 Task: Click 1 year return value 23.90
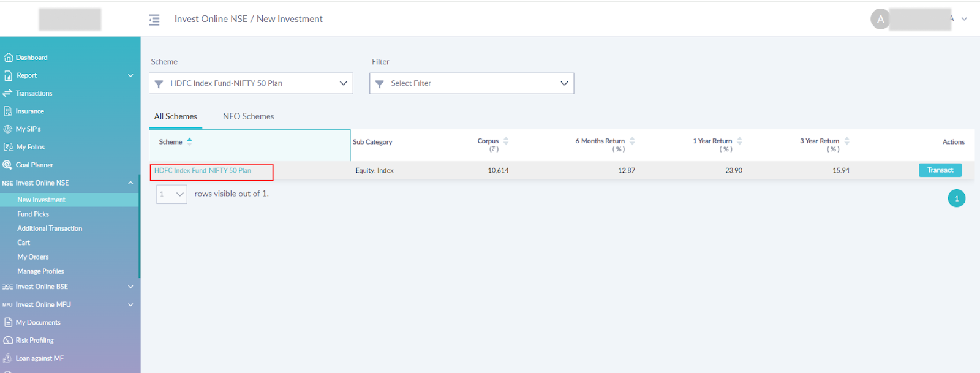pos(734,171)
